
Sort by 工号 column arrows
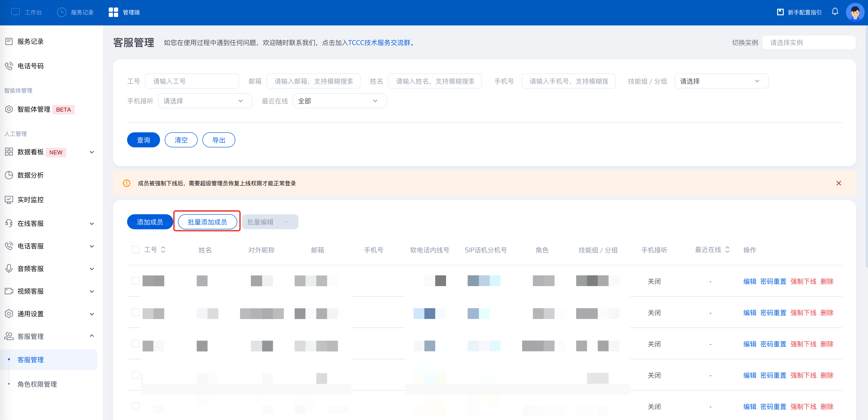tap(163, 250)
